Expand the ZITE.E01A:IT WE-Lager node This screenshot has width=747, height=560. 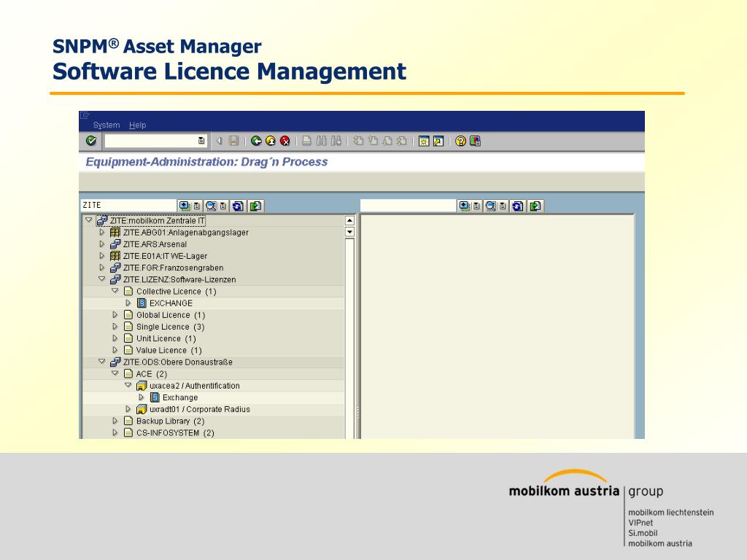click(101, 256)
